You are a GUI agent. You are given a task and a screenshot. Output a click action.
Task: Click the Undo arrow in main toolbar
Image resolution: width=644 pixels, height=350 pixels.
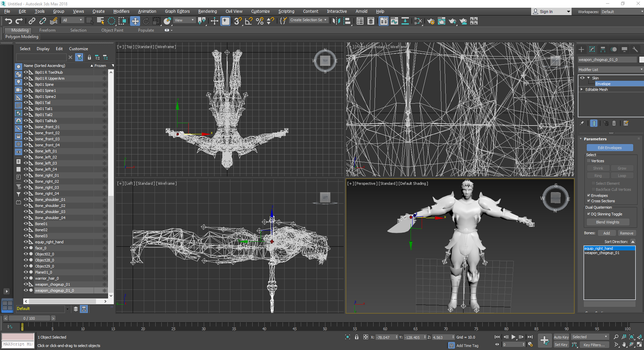tap(8, 21)
